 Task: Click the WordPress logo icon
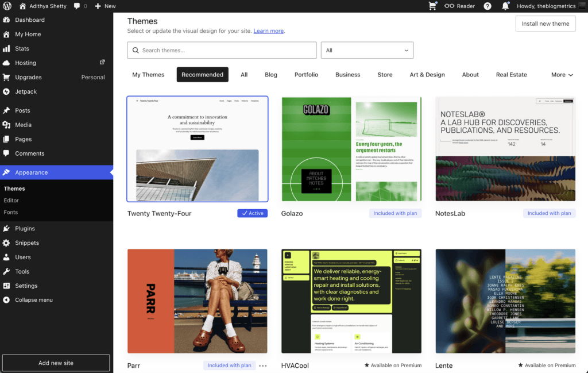tap(7, 6)
